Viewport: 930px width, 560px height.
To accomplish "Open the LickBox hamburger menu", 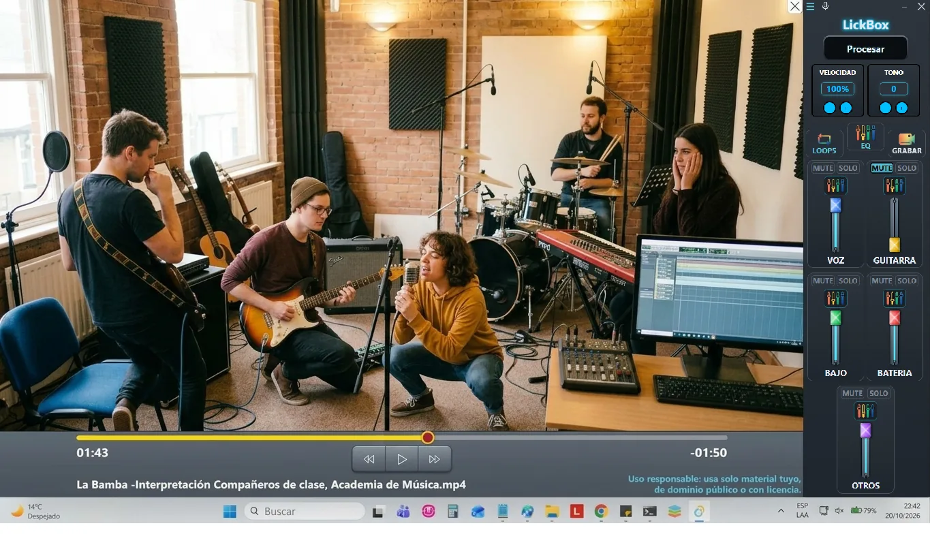I will (810, 7).
